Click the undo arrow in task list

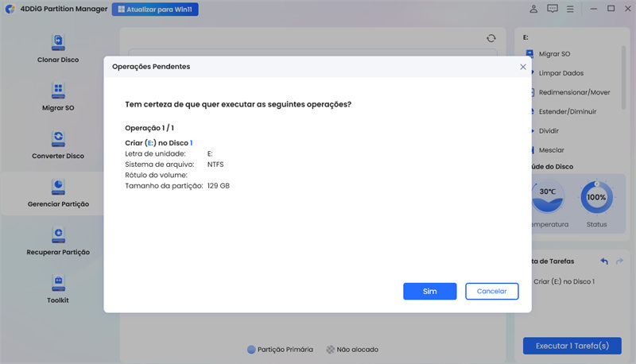pos(604,261)
